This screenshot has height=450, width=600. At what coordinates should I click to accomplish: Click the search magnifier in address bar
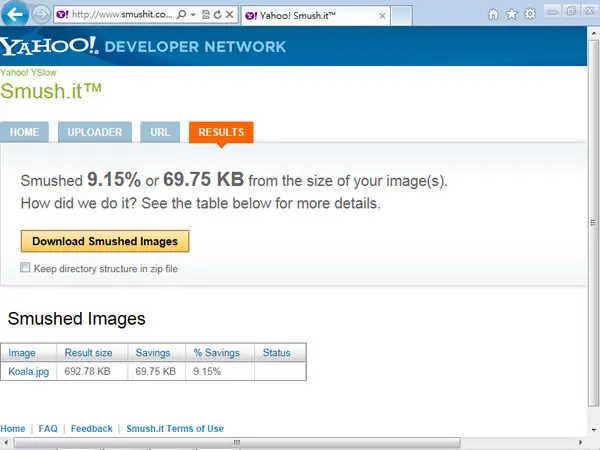181,15
